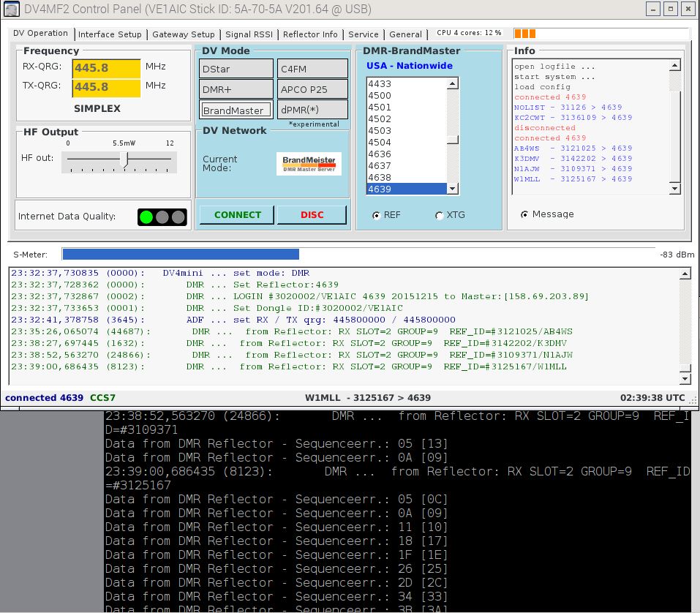
Task: Click the log line 'Set Reflector:4639'
Action: point(175,285)
